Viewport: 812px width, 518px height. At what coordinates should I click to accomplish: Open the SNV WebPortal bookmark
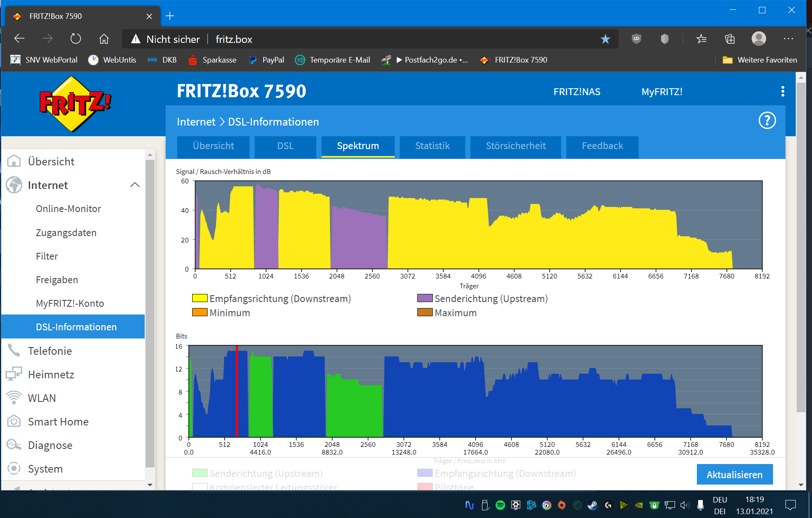pyautogui.click(x=44, y=60)
